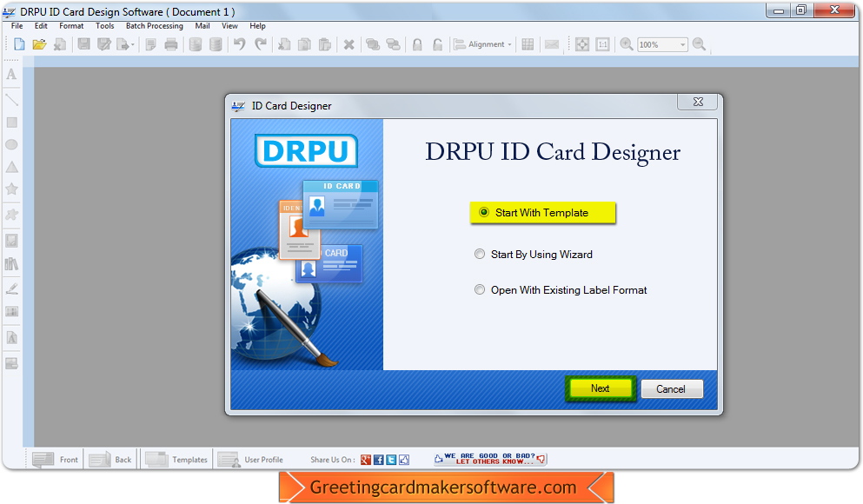Select the Rectangle shape tool
The height and width of the screenshot is (504, 863).
click(x=11, y=123)
